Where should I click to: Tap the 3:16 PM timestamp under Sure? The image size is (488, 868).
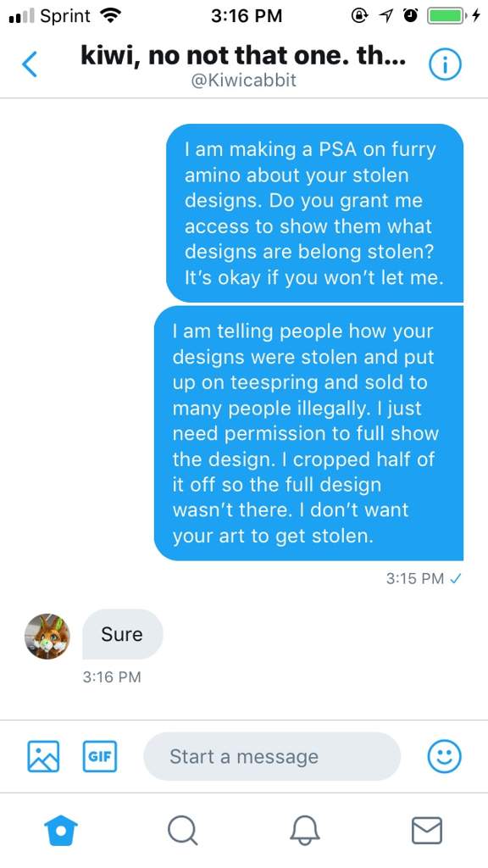click(x=112, y=677)
